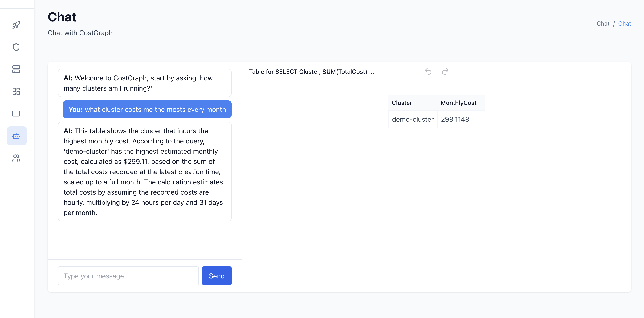The image size is (644, 318).
Task: Click the 'Table for SELECT Cluster' title
Action: pyautogui.click(x=311, y=72)
